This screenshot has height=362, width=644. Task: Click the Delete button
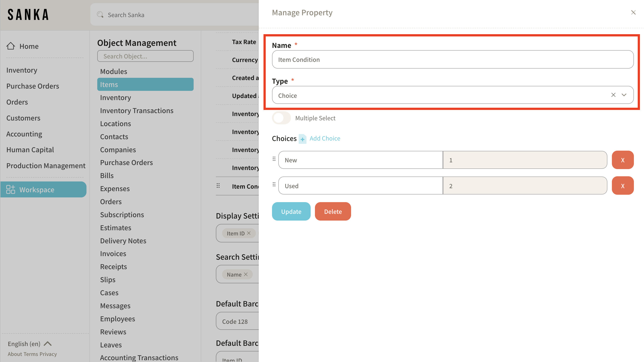tap(332, 211)
